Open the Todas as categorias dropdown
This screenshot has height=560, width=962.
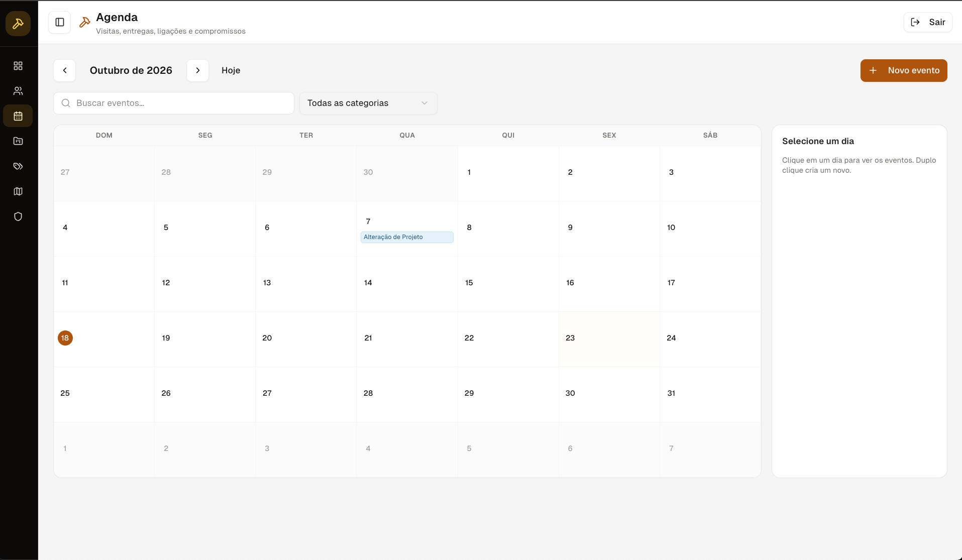(x=368, y=103)
